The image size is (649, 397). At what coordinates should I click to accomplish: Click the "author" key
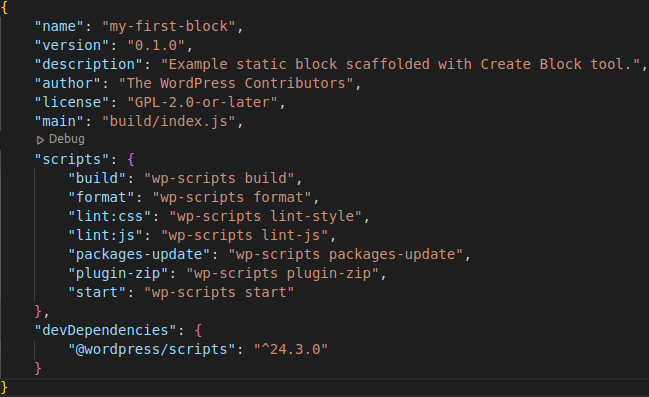coord(68,84)
